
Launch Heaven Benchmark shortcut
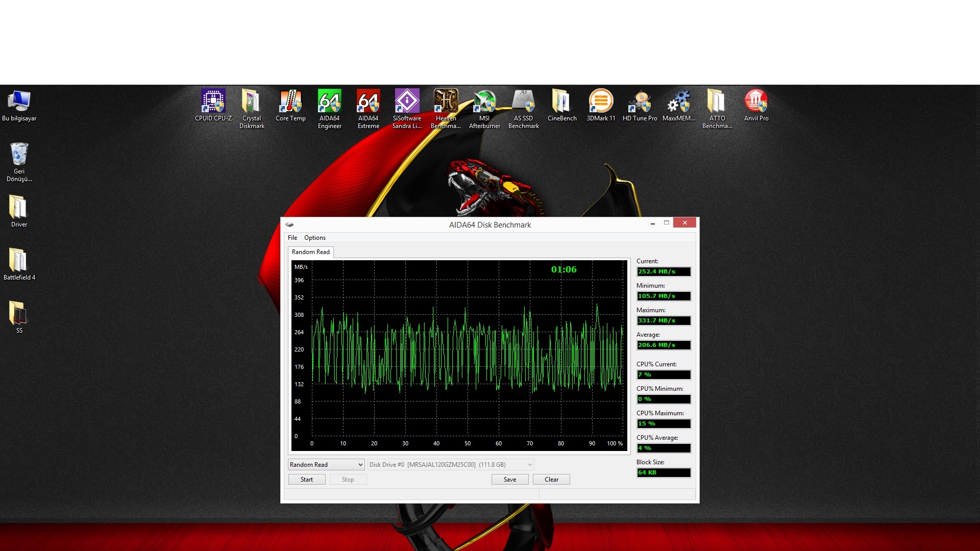click(x=446, y=109)
